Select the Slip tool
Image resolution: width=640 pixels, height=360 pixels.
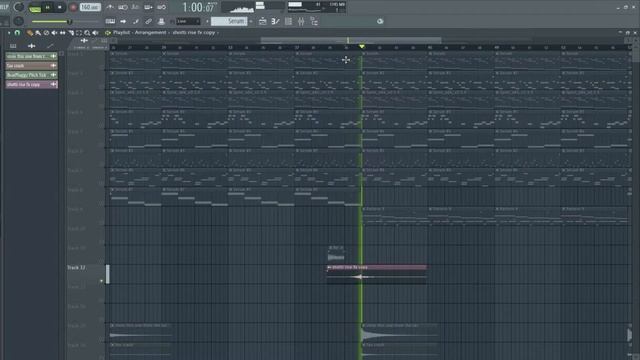pyautogui.click(x=62, y=33)
